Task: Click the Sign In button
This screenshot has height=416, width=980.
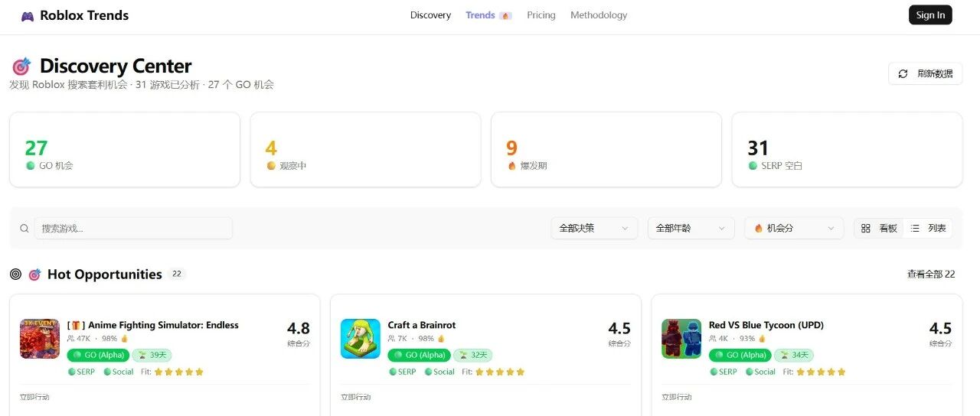Action: (x=930, y=15)
